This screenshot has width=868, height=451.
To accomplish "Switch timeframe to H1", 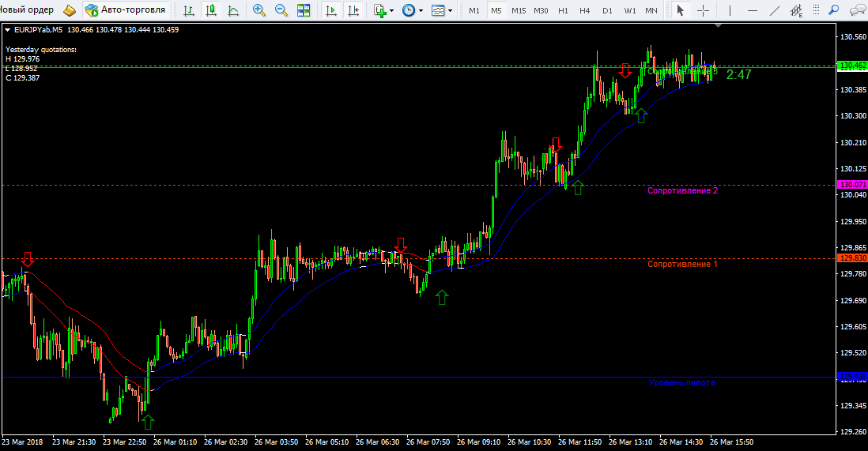I will click(x=563, y=10).
